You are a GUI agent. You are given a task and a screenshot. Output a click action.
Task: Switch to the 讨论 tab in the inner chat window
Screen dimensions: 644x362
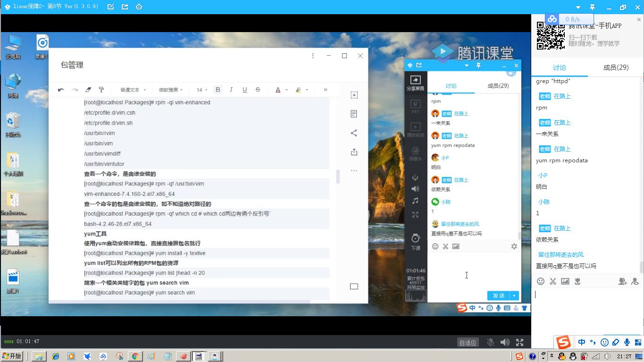[451, 86]
